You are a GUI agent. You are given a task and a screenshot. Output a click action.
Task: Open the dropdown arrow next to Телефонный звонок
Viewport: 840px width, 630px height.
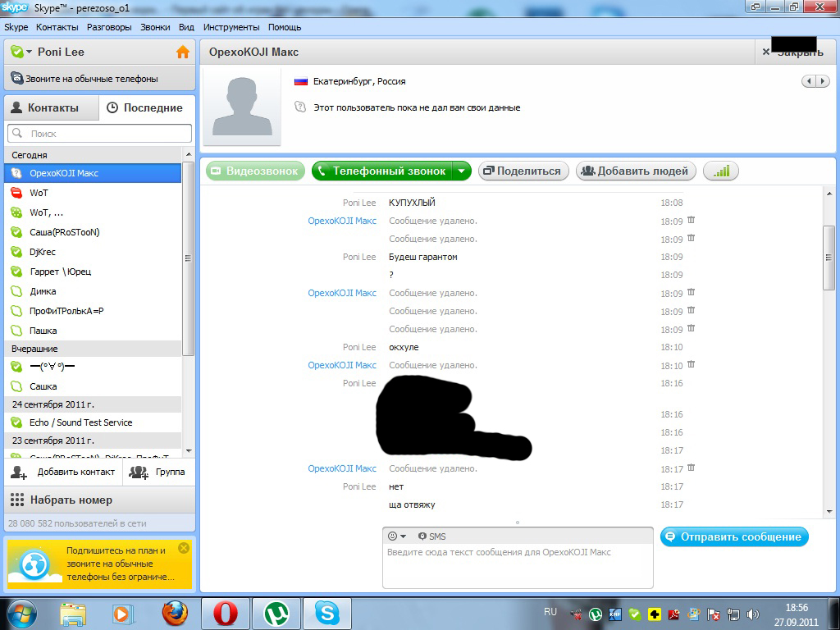[x=462, y=171]
